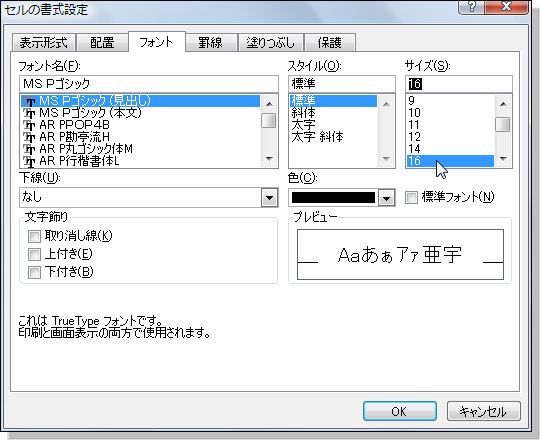Open the 色 color dropdown arrow
This screenshot has width=540, height=440.
[386, 198]
